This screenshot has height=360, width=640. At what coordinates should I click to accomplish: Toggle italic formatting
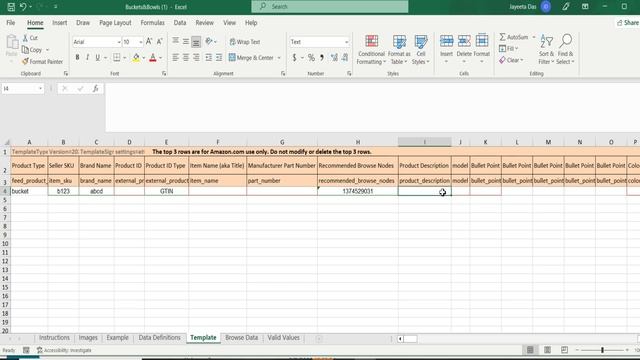point(87,58)
